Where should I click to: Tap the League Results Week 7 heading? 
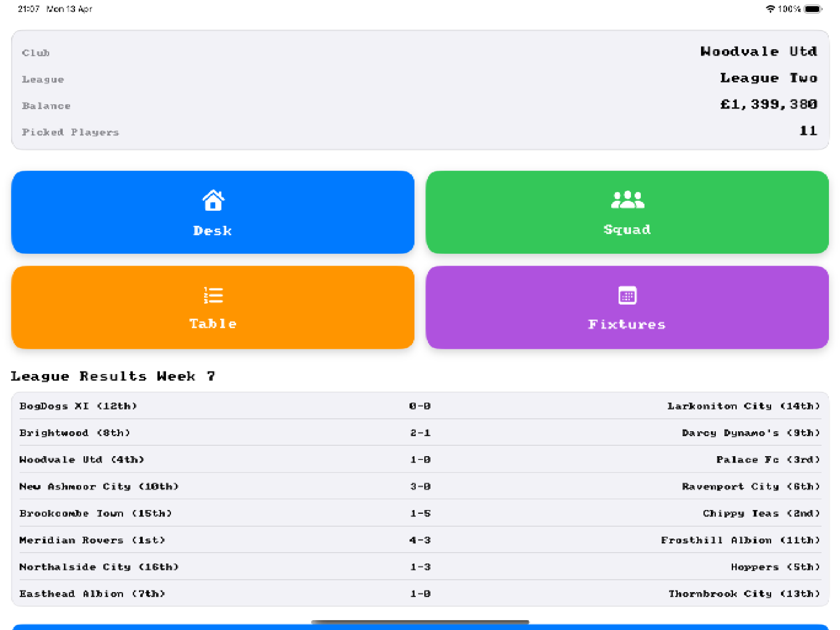(113, 376)
